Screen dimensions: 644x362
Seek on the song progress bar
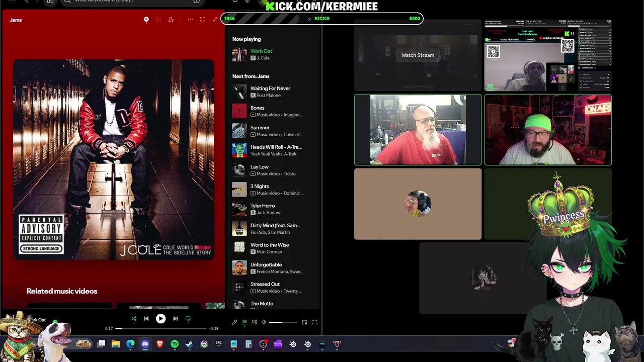[x=162, y=328]
